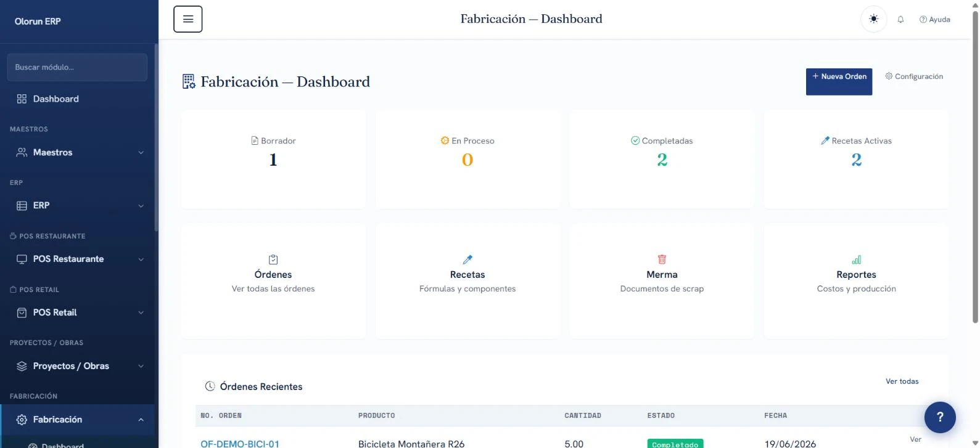
Task: Open the POS Restaurante sidebar menu
Action: (77, 259)
